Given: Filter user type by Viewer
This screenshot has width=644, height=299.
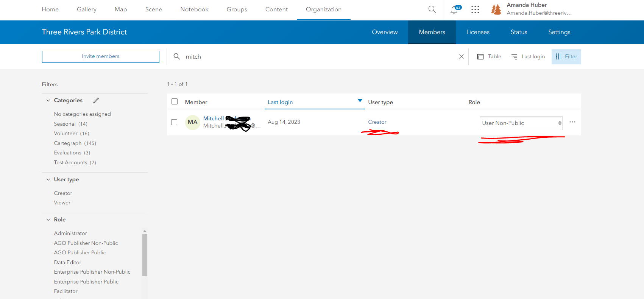Looking at the screenshot, I should (62, 202).
